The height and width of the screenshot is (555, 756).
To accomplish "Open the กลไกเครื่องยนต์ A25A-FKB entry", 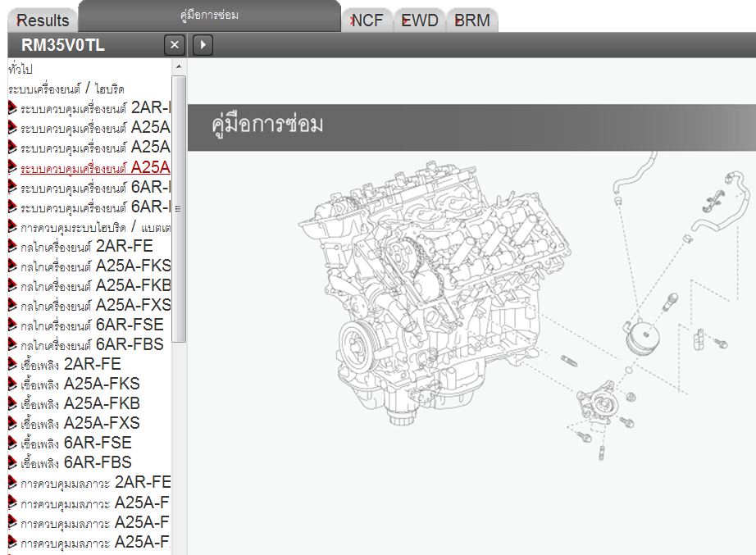I will [x=96, y=285].
